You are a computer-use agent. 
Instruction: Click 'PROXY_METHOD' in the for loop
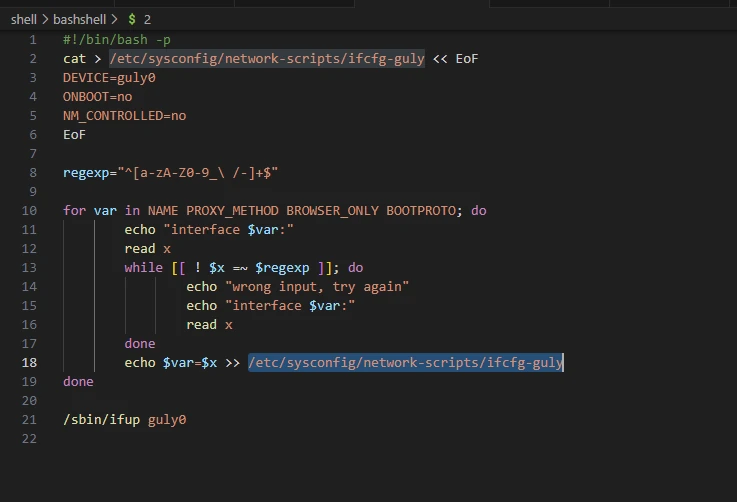click(x=232, y=211)
